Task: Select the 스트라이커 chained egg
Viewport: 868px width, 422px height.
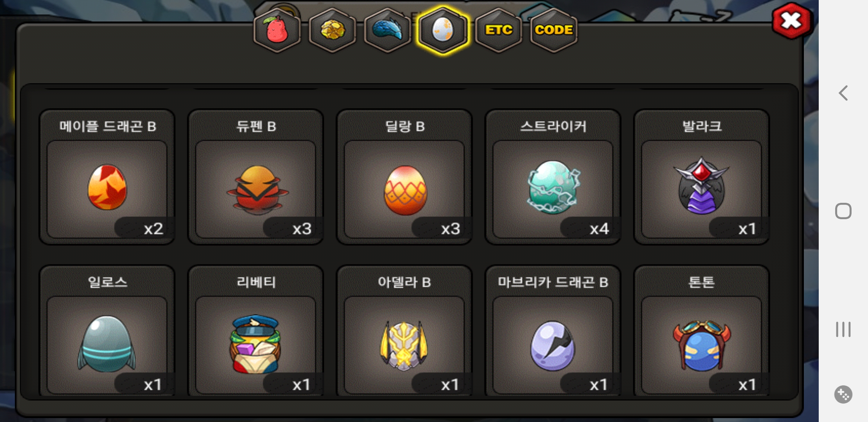Action: 553,177
